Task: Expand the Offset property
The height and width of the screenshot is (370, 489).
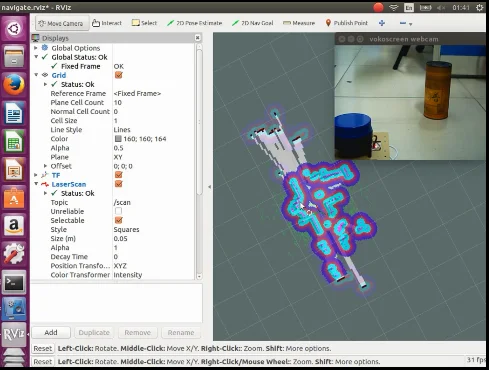Action: (45, 166)
